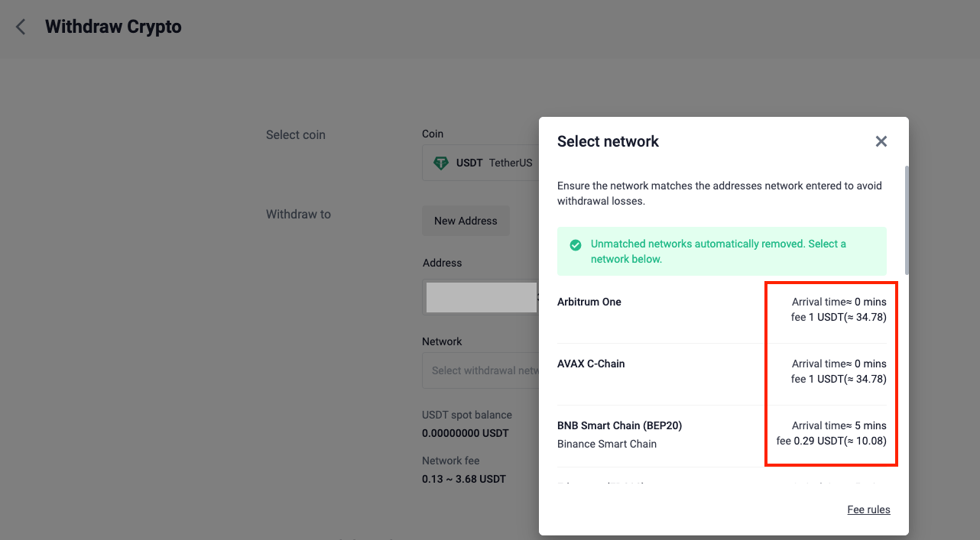Click the unmatched networks removed notice
The width and height of the screenshot is (980, 540).
click(x=719, y=251)
